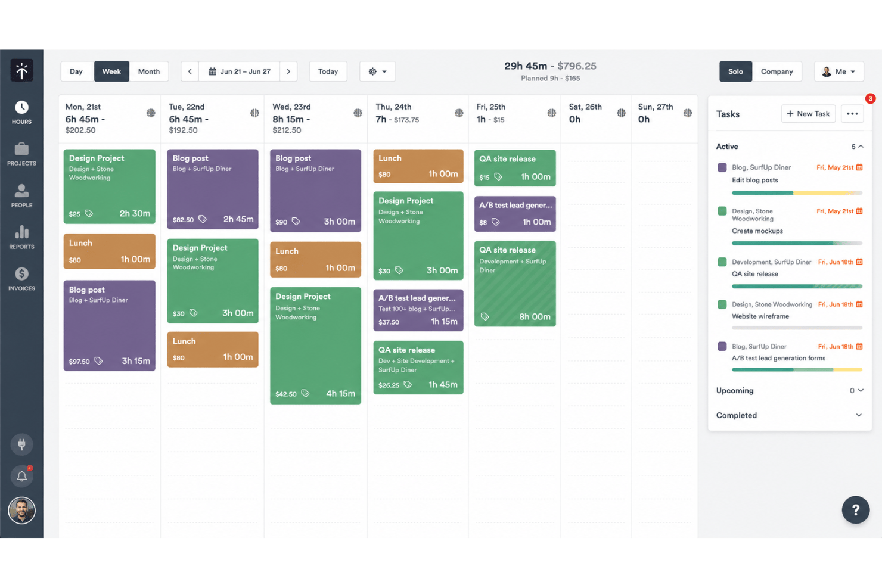
Task: Mark Edit blog posts task checkbox
Action: (722, 167)
